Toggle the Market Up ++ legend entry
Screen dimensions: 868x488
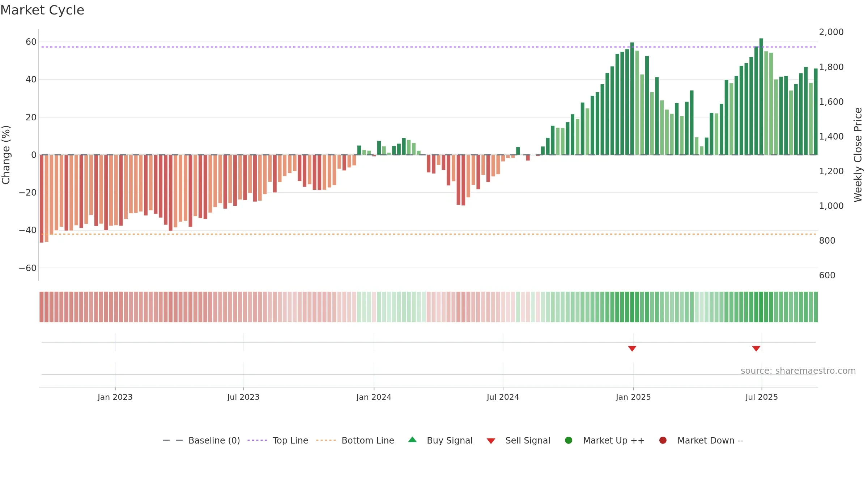coord(604,440)
